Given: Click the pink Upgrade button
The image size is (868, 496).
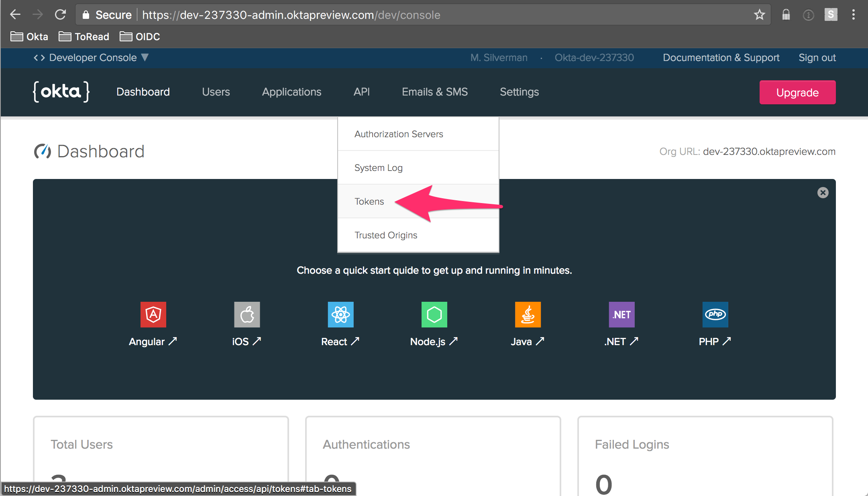Looking at the screenshot, I should pyautogui.click(x=797, y=92).
